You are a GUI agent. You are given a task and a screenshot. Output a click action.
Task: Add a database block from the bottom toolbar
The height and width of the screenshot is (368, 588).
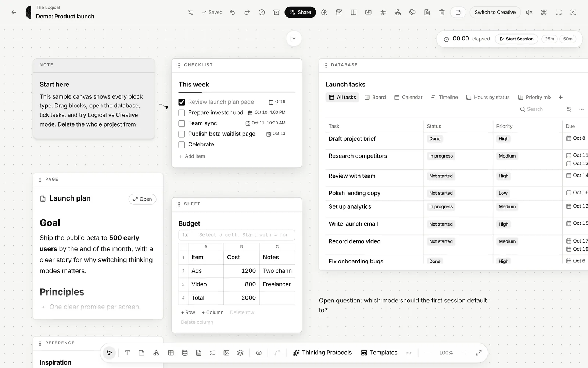pos(185,353)
